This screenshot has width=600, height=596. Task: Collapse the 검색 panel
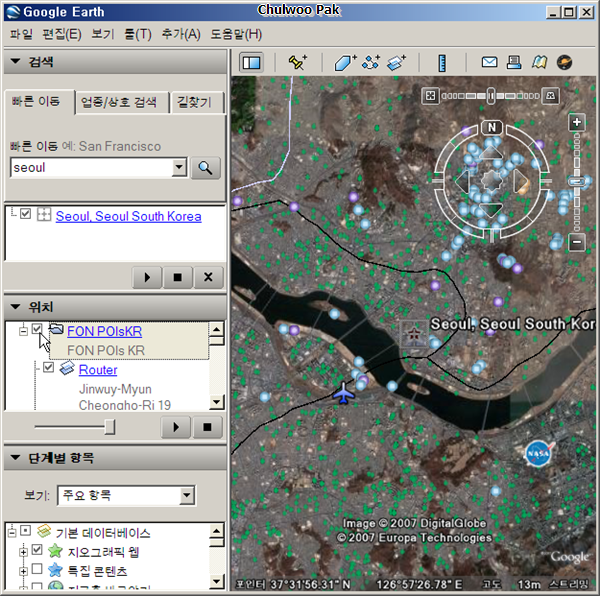tap(15, 61)
